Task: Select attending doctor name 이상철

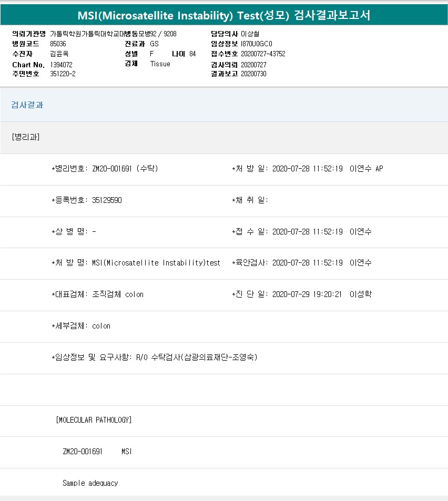Action: click(x=250, y=34)
